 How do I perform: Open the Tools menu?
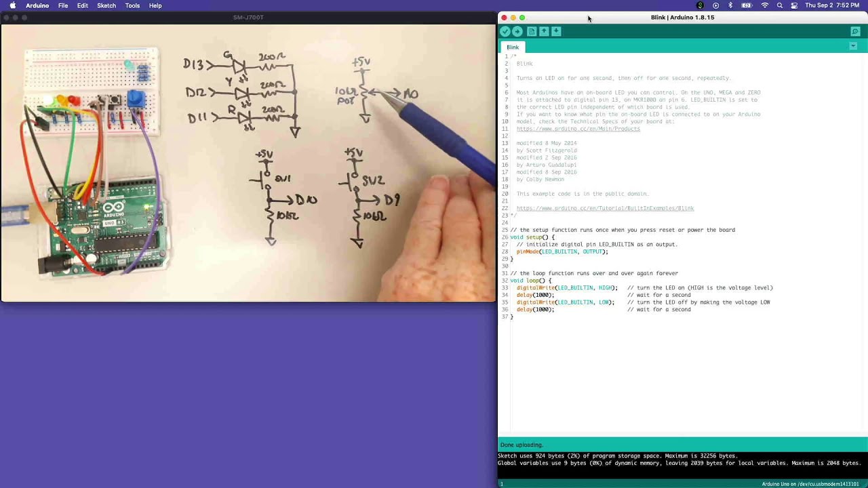[x=132, y=5]
